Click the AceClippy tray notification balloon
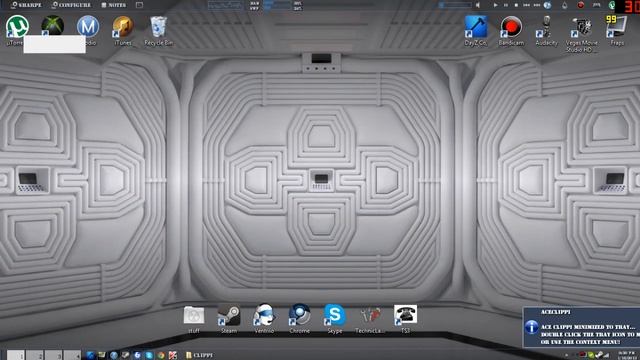Screen dimensions: 640x360 tap(581, 327)
